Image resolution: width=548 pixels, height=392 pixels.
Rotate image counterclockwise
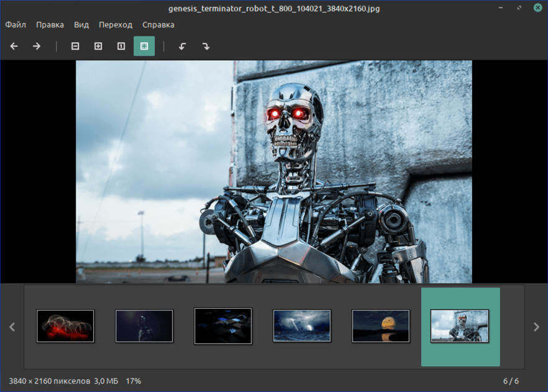coord(183,46)
